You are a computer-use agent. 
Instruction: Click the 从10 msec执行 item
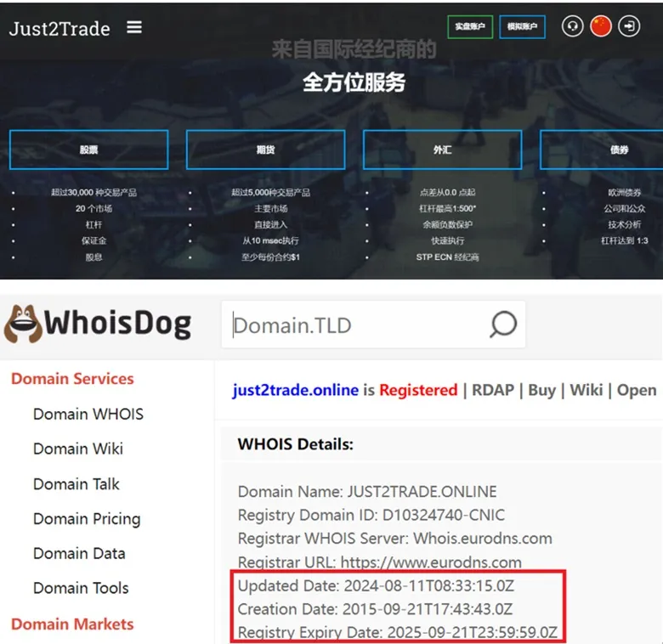pos(270,241)
